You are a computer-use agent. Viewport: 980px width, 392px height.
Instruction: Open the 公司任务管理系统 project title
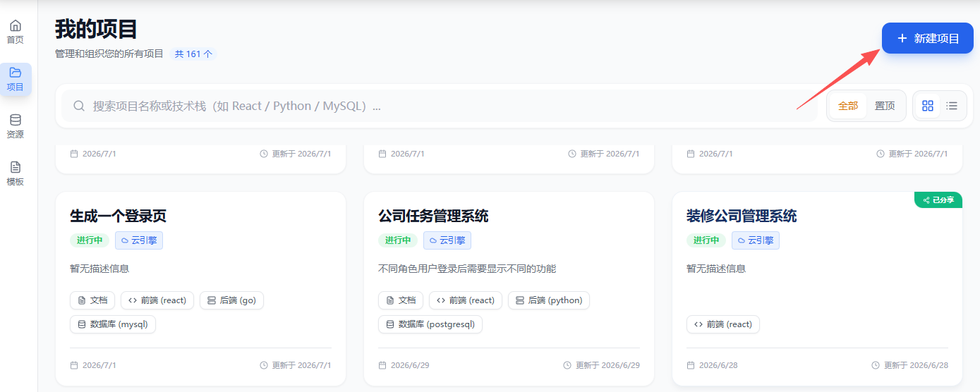coord(433,216)
